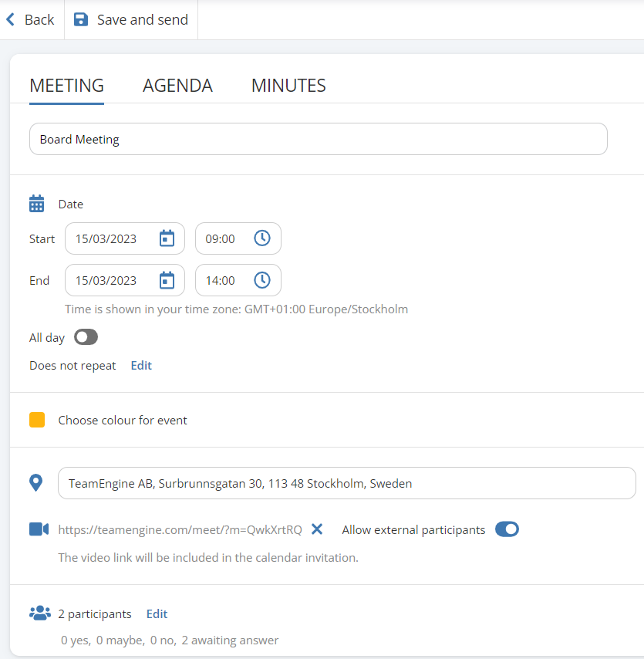The image size is (644, 659).
Task: Click the end time clock icon
Action: 262,280
